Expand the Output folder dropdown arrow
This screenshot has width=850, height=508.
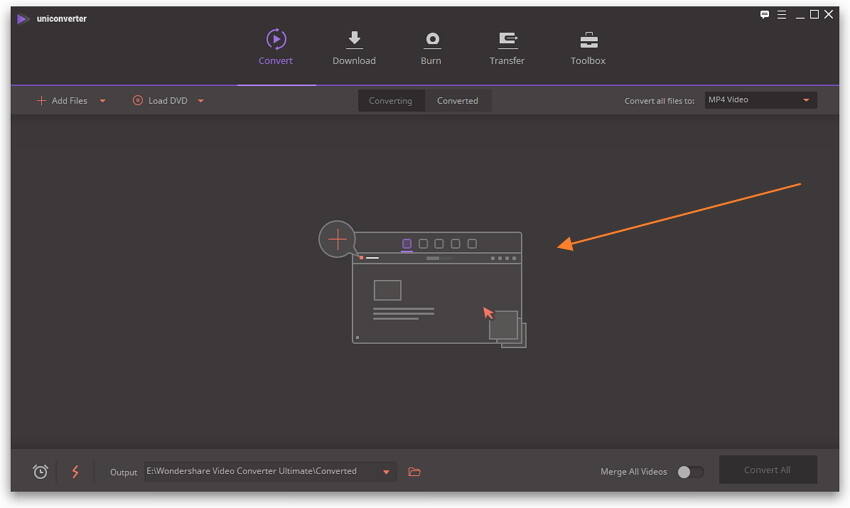387,472
